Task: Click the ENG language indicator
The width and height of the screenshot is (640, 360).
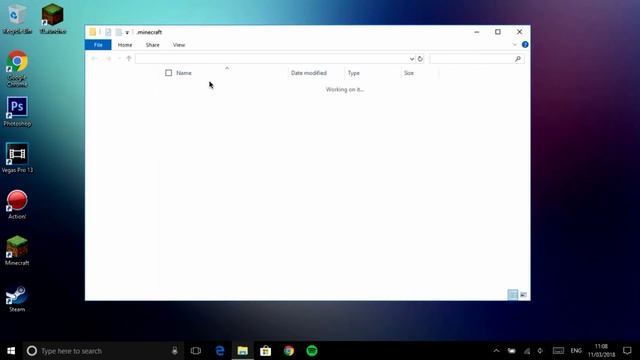Action: tap(576, 351)
